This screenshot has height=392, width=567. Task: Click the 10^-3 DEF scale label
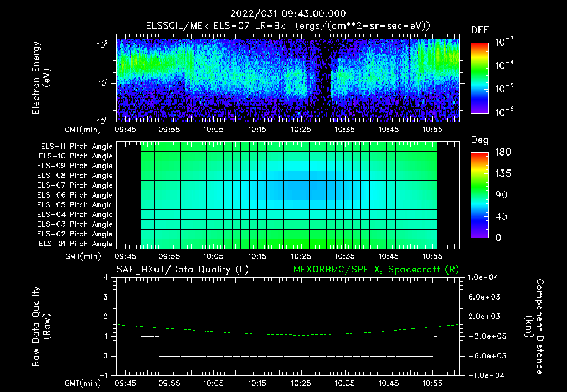(504, 42)
